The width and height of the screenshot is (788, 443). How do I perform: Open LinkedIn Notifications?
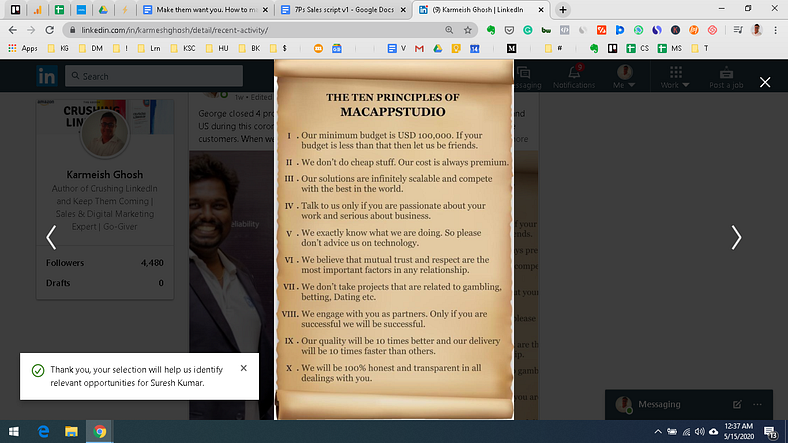tap(574, 77)
